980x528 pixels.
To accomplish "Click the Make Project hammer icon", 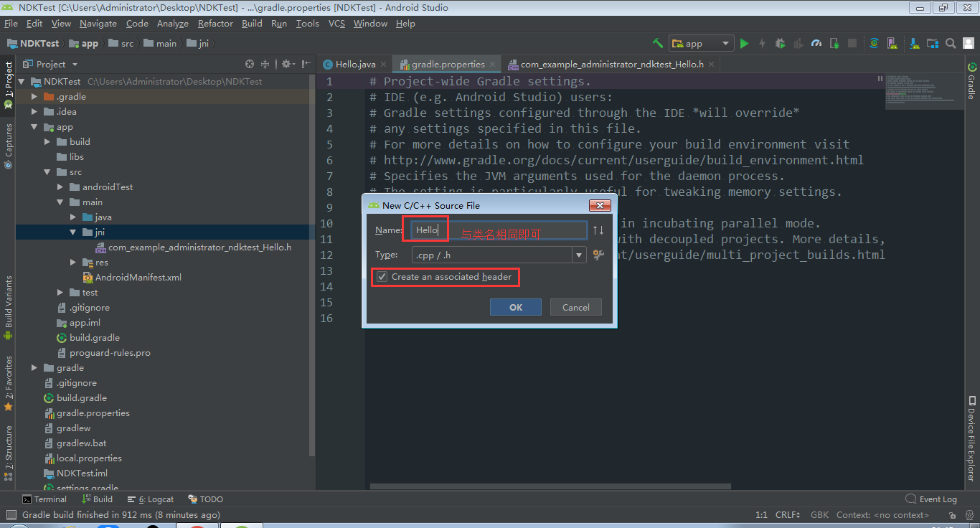I will (658, 43).
